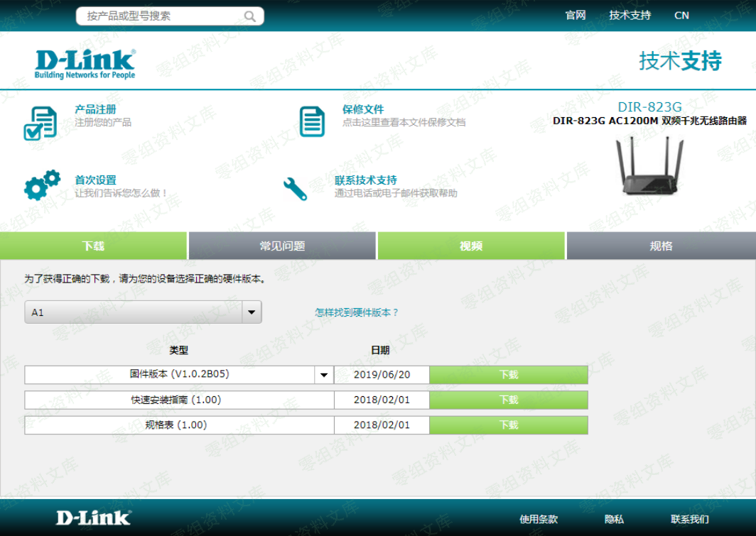
Task: Click the 2019/06/20 date cell
Action: pos(382,375)
